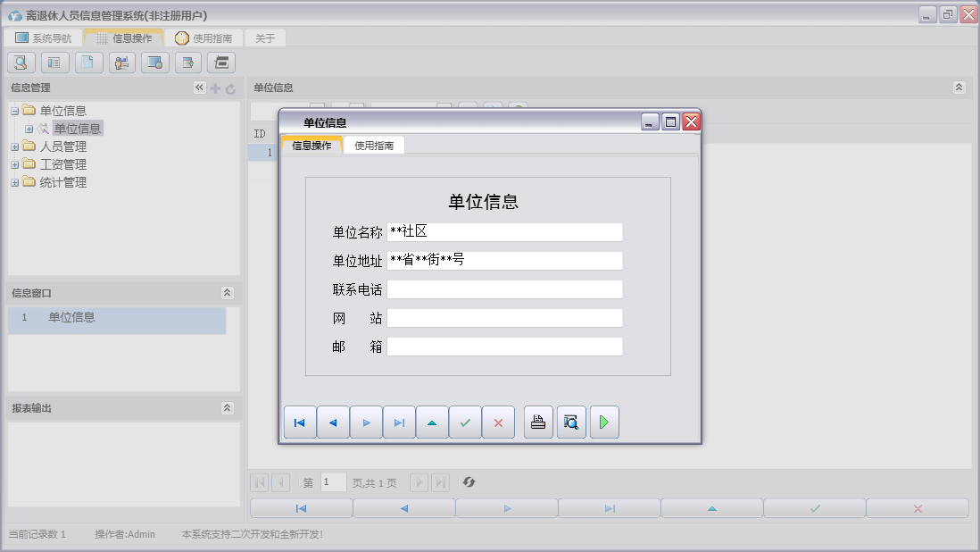Image resolution: width=980 pixels, height=552 pixels.
Task: Switch to the 系统导航 tab
Action: point(44,38)
